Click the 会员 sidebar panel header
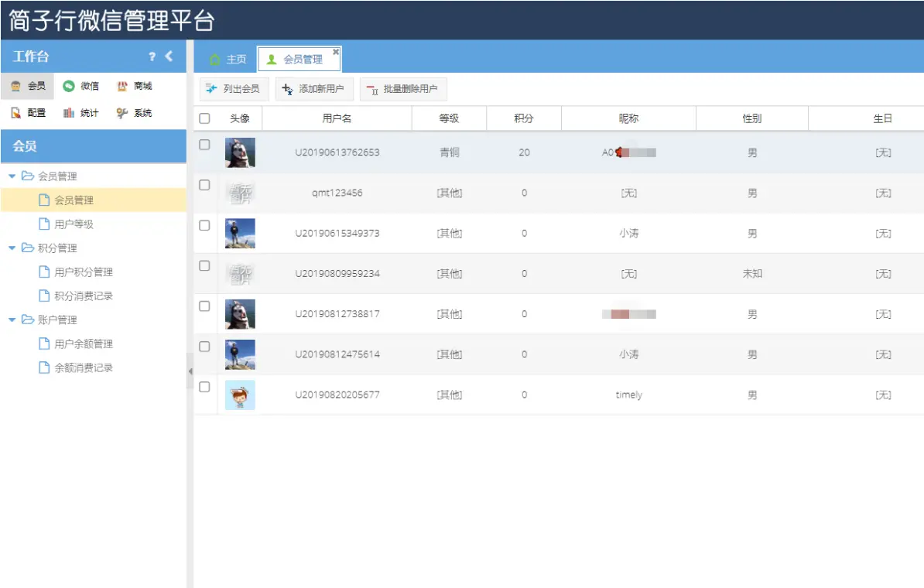The height and width of the screenshot is (588, 924). tap(94, 146)
